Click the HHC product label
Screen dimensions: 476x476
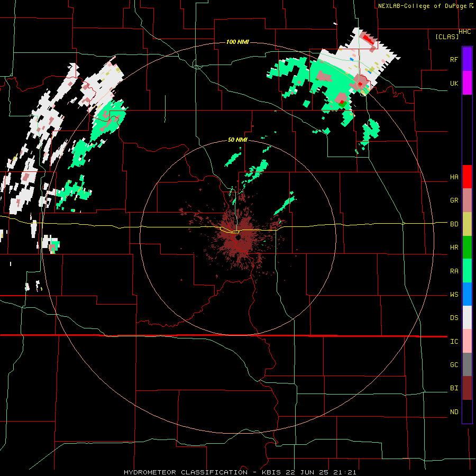coord(464,32)
